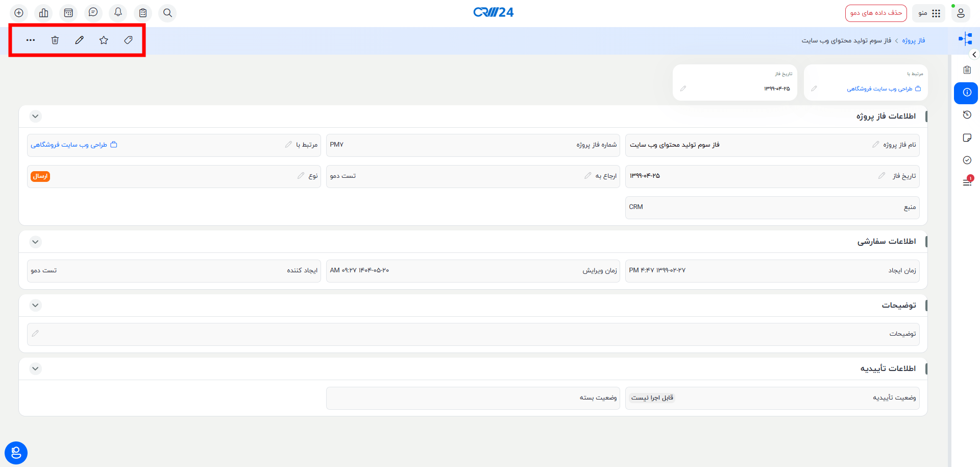Click the حذف داده های دمو button
Image resolution: width=980 pixels, height=467 pixels.
tap(876, 13)
